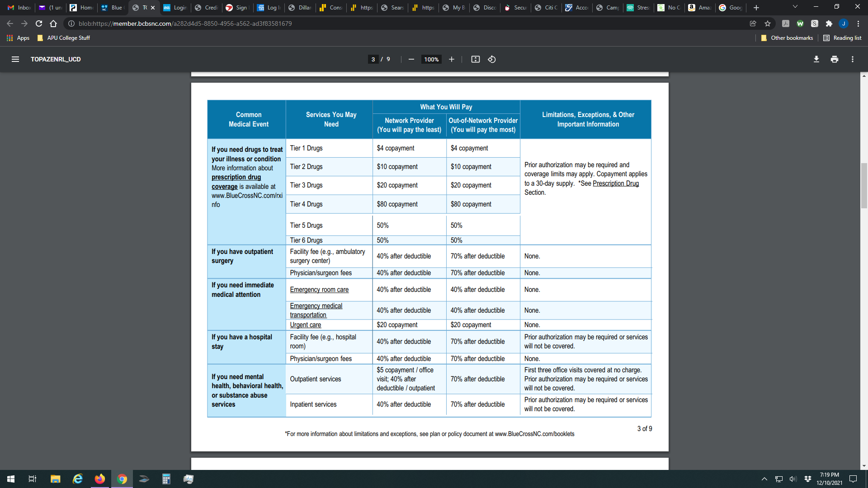Bookmark this page with star icon
The width and height of the screenshot is (868, 488).
[768, 23]
